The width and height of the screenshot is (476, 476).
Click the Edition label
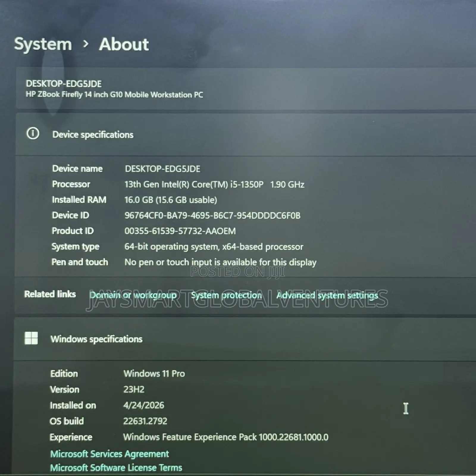(64, 374)
